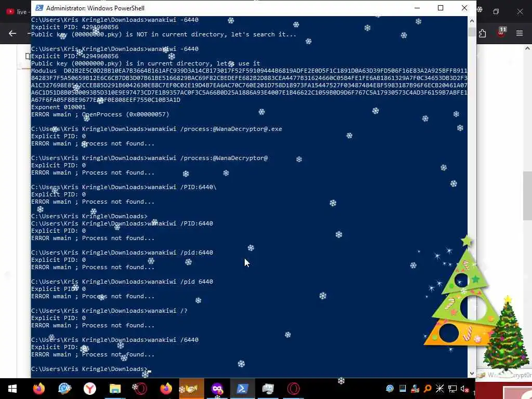The image size is (532, 399).
Task: Switch to PowerShell taskbar icon
Action: tap(242, 389)
